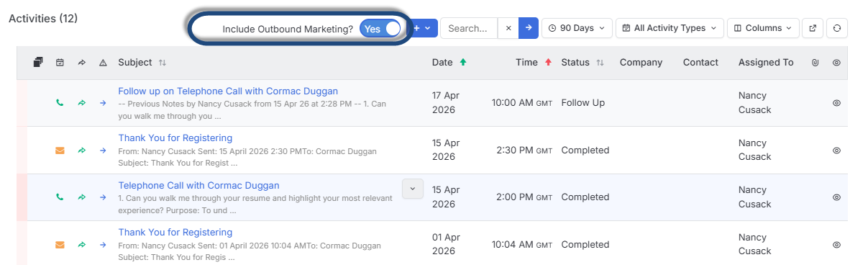The image size is (868, 265).
Task: Click the Follow Up status cell
Action: (583, 103)
